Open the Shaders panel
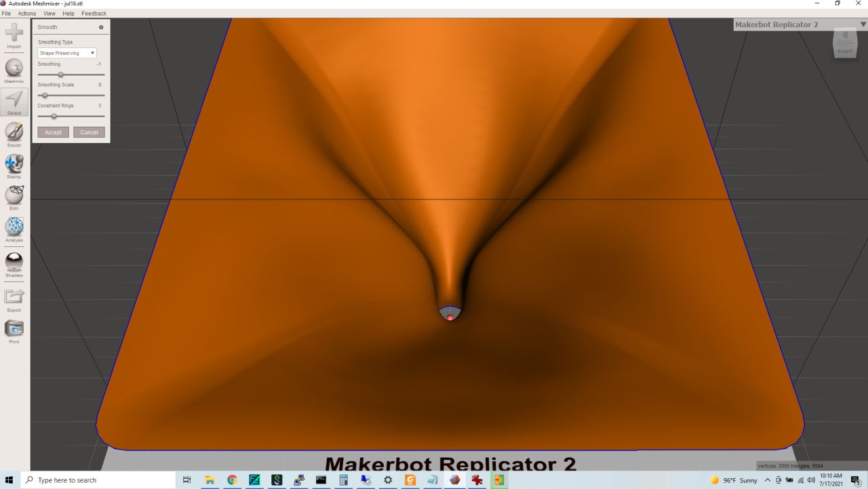The width and height of the screenshot is (868, 489). [14, 265]
